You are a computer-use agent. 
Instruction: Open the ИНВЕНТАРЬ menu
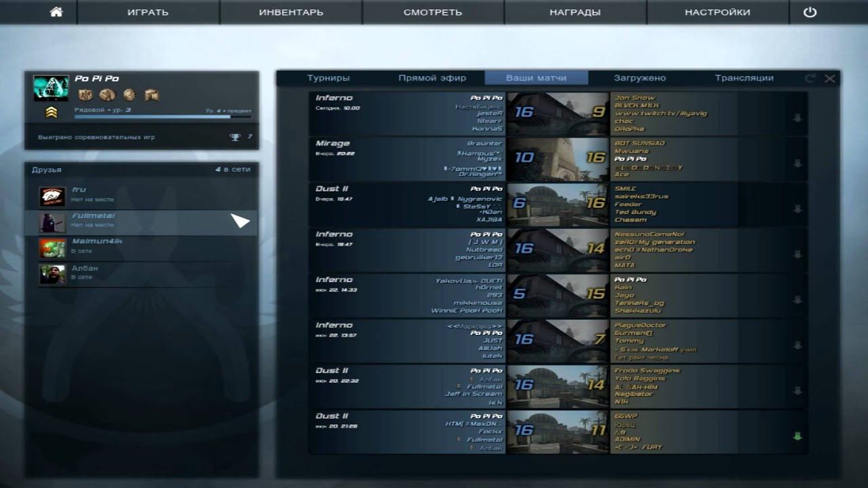[291, 12]
